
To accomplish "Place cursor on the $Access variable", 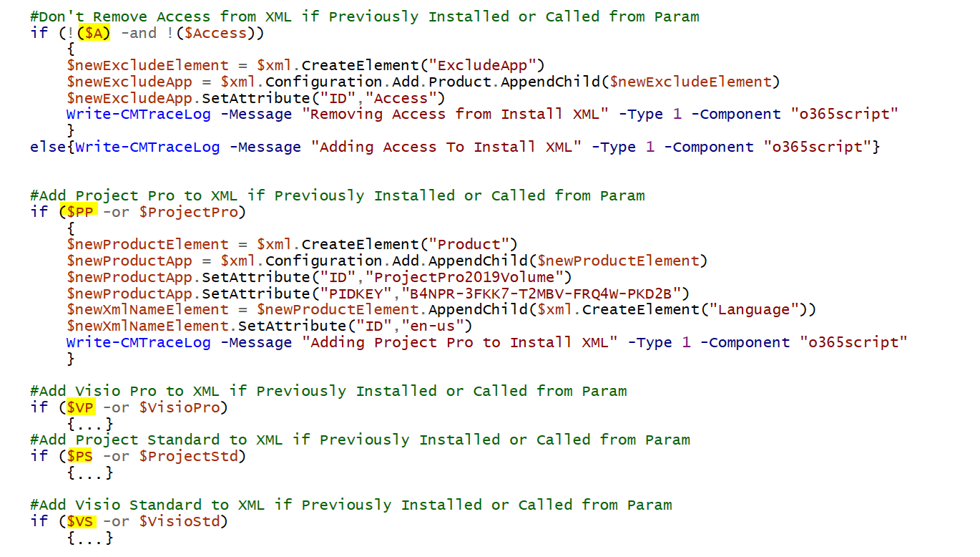I will pyautogui.click(x=215, y=33).
